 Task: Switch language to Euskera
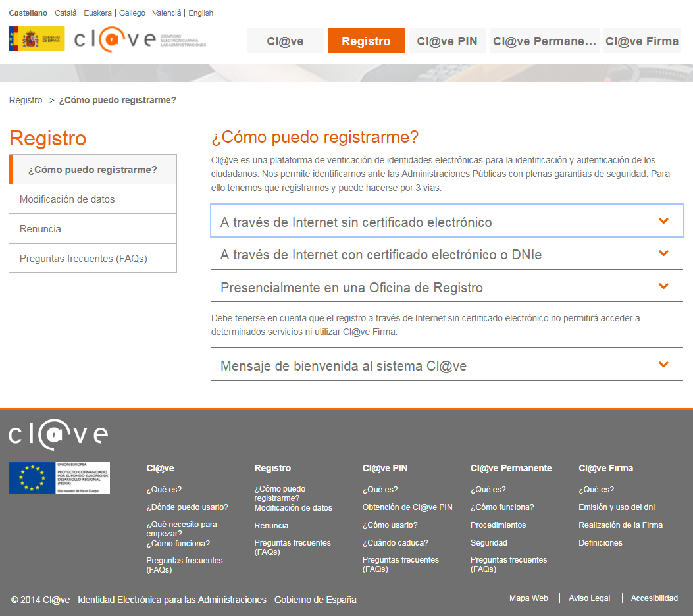(x=97, y=13)
